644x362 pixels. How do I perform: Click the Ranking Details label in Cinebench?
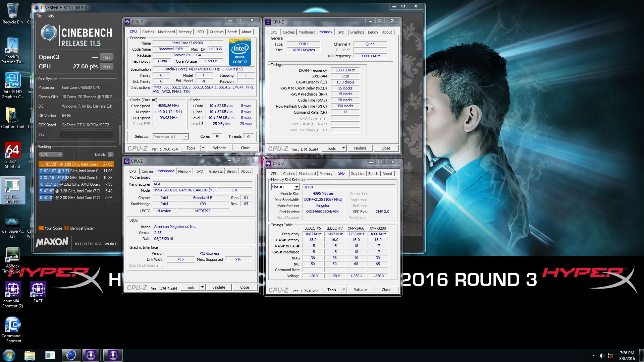pyautogui.click(x=100, y=155)
